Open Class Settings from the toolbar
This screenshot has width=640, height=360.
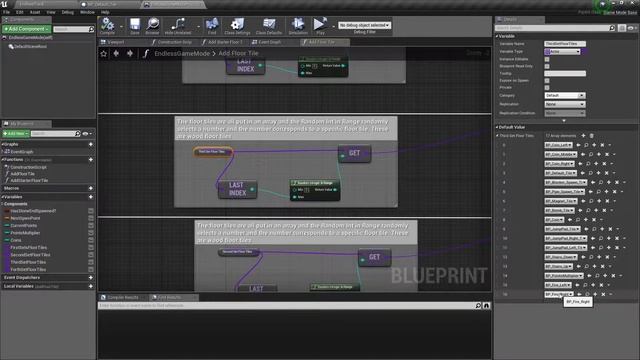click(x=237, y=26)
